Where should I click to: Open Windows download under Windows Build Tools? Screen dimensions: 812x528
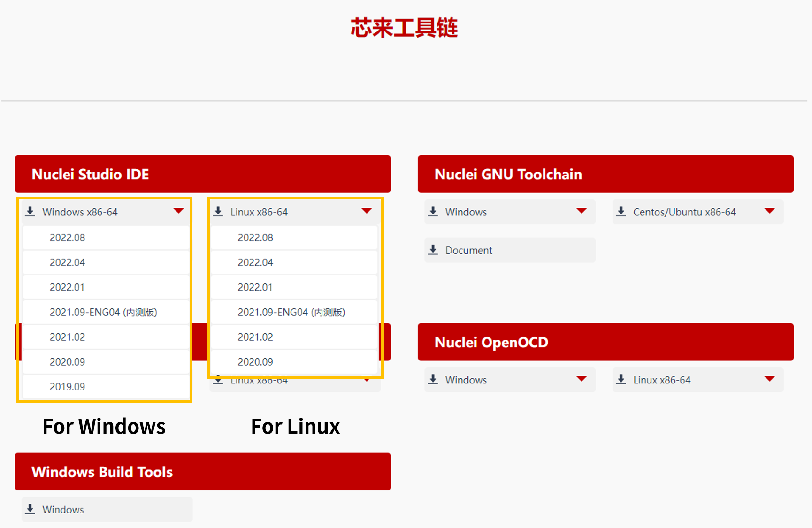coord(107,509)
